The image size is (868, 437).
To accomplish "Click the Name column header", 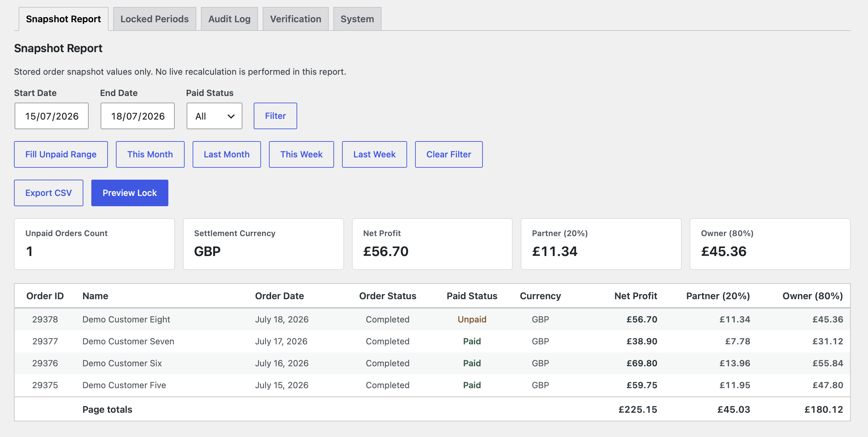I will 95,296.
